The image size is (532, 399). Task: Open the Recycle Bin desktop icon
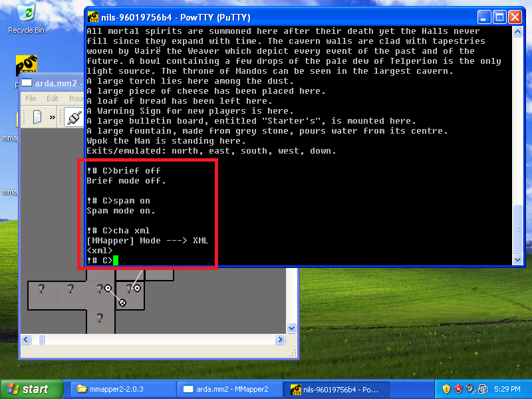(27, 18)
